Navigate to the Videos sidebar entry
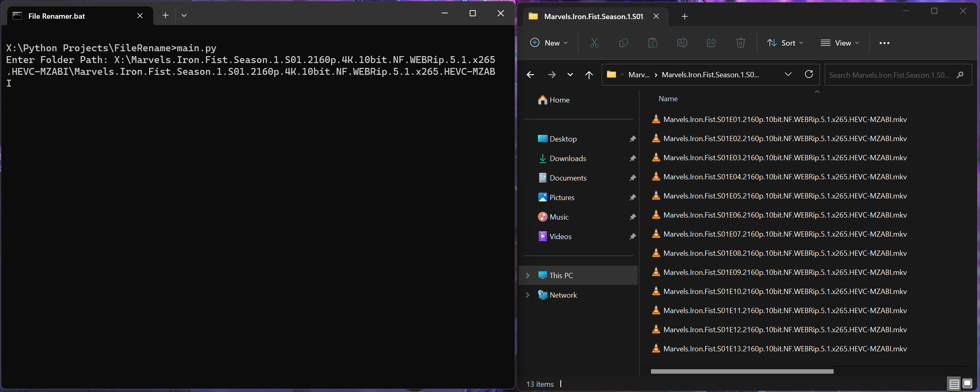 point(561,236)
